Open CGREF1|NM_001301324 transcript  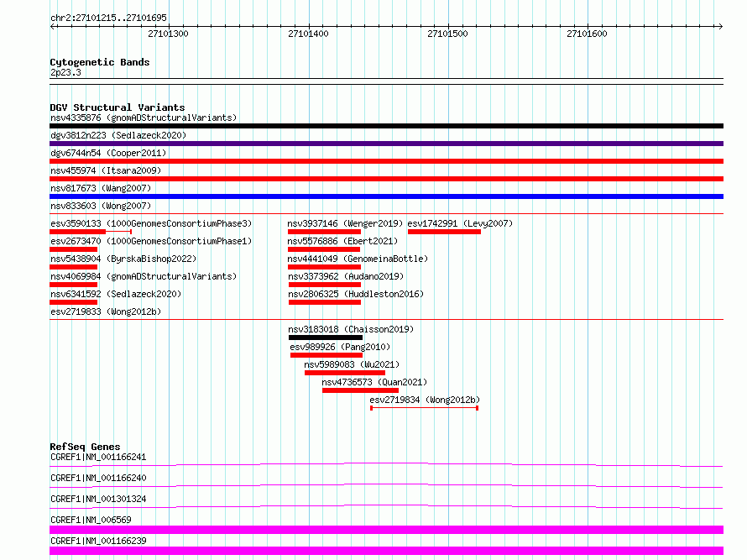[x=98, y=499]
